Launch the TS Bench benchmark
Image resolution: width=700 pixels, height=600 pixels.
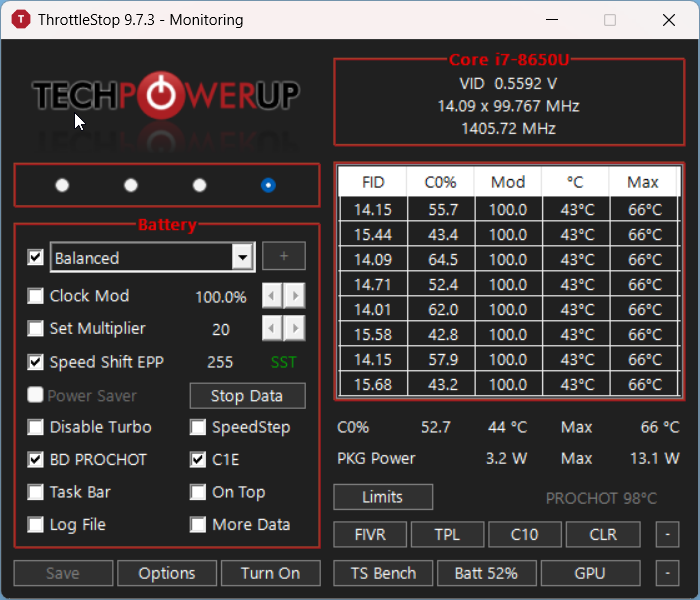coord(383,573)
